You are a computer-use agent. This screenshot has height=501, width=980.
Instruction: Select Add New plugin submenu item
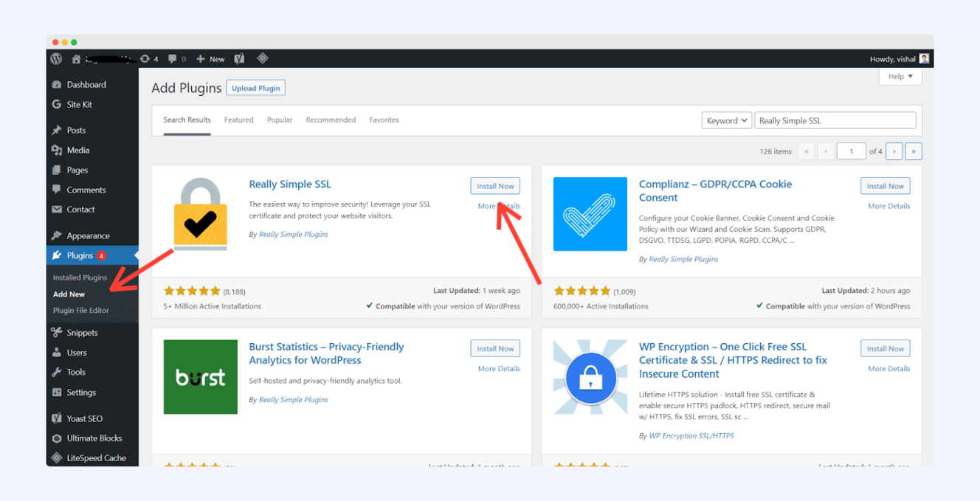click(69, 294)
